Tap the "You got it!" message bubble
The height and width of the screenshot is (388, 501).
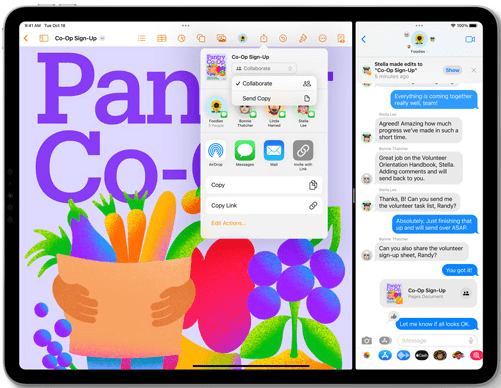point(459,270)
